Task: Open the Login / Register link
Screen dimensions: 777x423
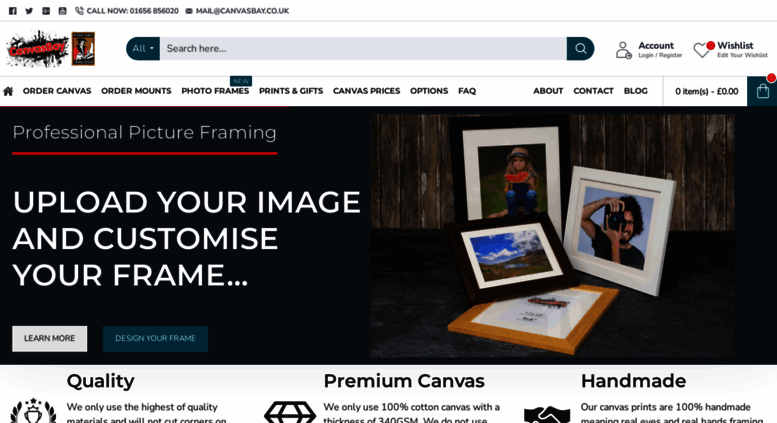Action: [x=660, y=55]
